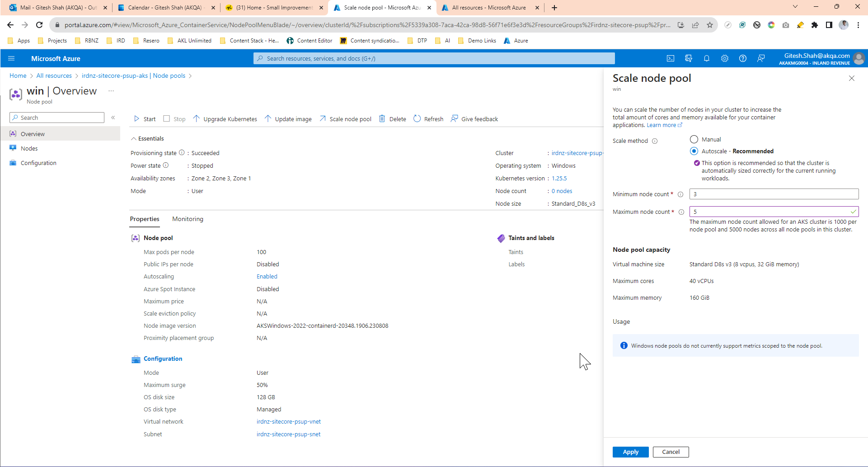The image size is (868, 467).
Task: Open the Learn more link
Action: pyautogui.click(x=665, y=125)
